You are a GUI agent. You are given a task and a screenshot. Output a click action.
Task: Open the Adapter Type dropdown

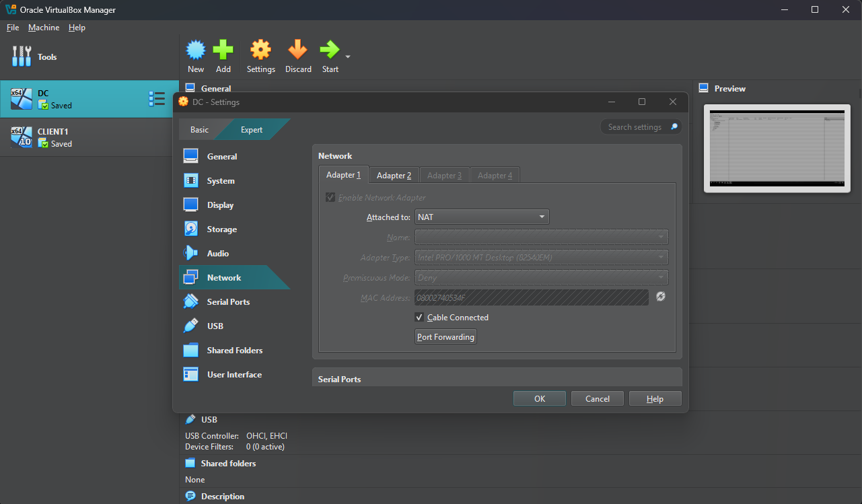[541, 257]
